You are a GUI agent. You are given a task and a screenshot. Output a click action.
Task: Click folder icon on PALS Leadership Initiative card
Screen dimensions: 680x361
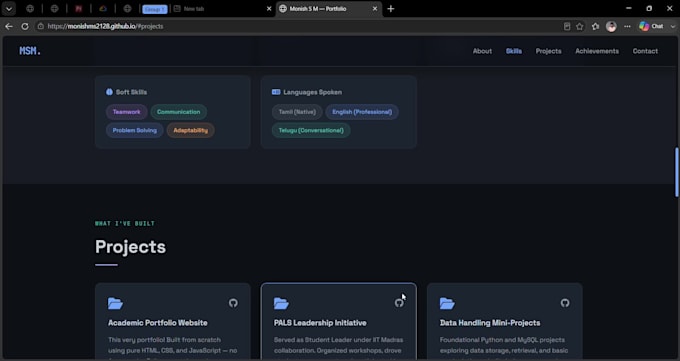tap(281, 303)
